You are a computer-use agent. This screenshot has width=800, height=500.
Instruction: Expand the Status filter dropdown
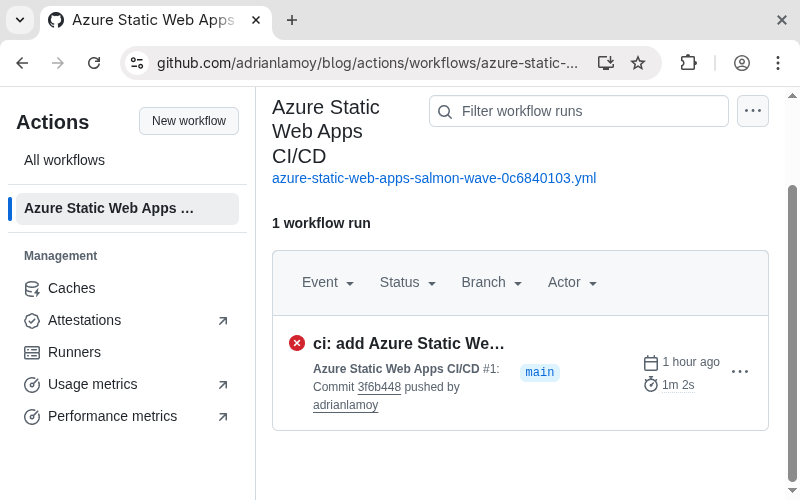(408, 283)
